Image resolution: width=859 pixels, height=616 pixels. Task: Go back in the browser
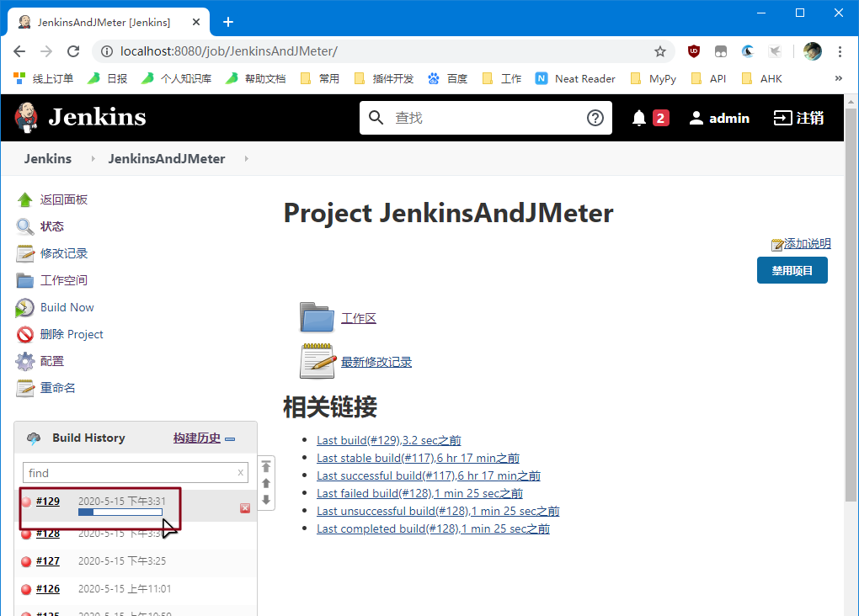click(19, 51)
